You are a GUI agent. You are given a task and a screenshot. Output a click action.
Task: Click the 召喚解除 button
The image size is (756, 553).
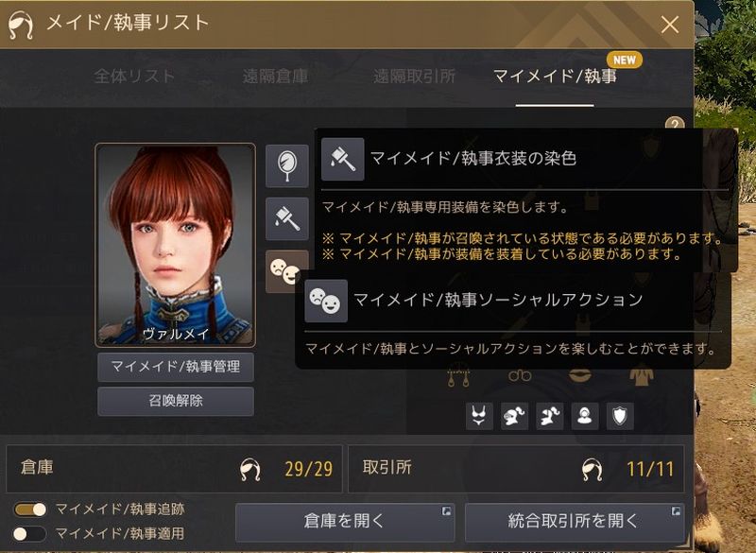pyautogui.click(x=176, y=401)
